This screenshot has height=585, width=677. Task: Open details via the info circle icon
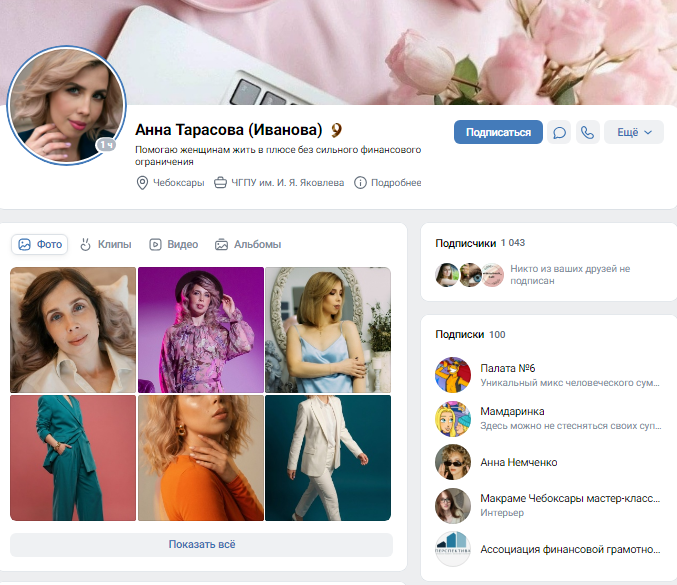pyautogui.click(x=360, y=183)
